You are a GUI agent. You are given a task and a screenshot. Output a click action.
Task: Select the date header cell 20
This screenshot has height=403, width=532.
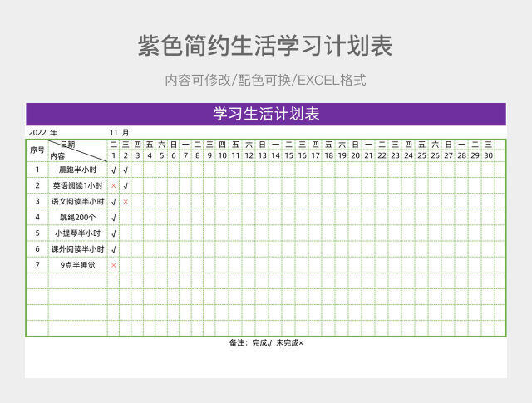pyautogui.click(x=355, y=155)
